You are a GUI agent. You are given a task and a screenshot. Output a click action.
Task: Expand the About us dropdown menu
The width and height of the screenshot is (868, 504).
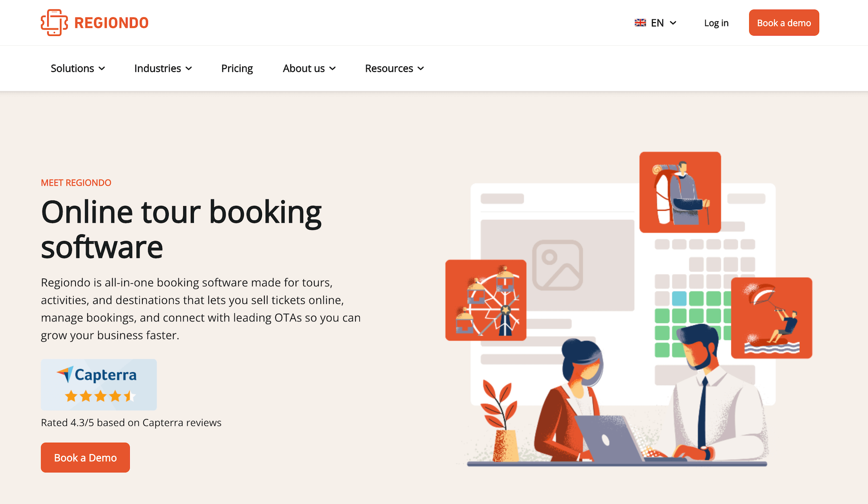[x=309, y=68]
